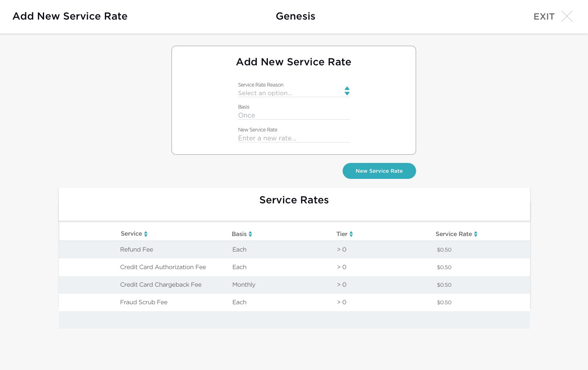Click the X close icon beside EXIT
588x370 pixels.
pyautogui.click(x=567, y=16)
